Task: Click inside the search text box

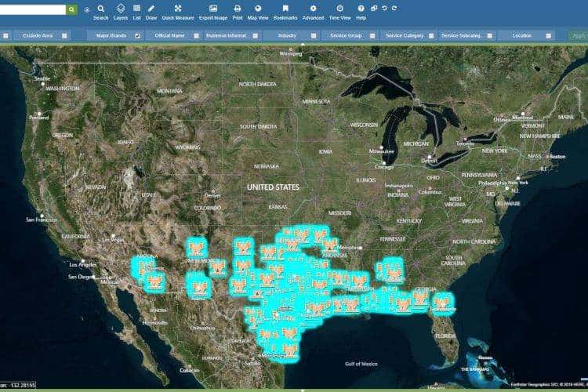Action: pyautogui.click(x=33, y=9)
